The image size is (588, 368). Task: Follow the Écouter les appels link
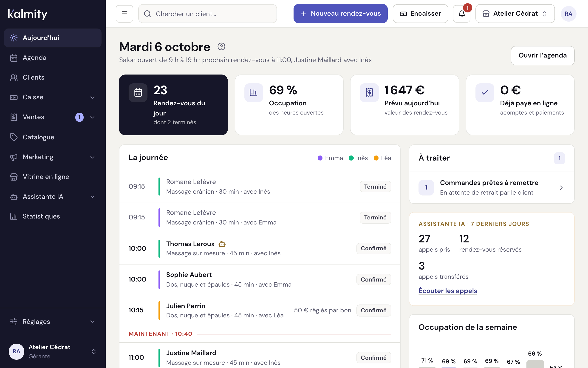[x=448, y=290]
